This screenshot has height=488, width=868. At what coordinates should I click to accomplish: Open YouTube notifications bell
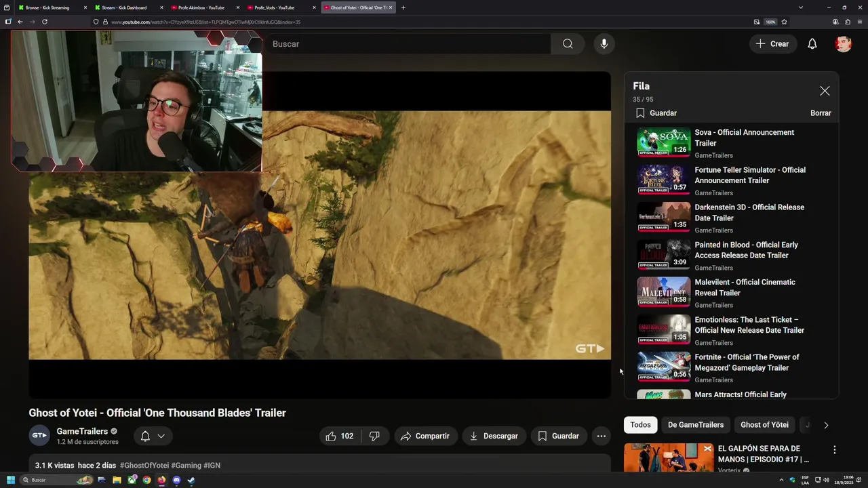(x=812, y=44)
